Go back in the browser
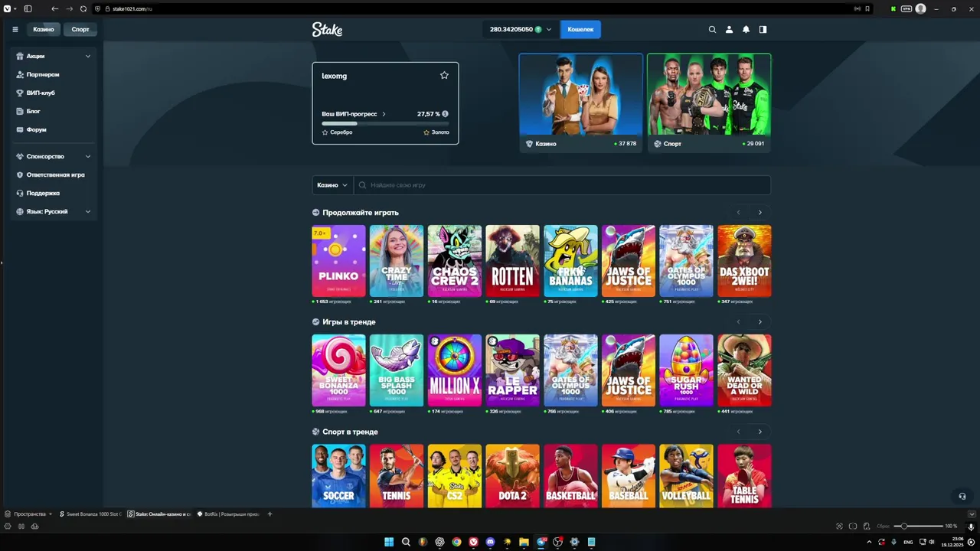 [x=54, y=8]
